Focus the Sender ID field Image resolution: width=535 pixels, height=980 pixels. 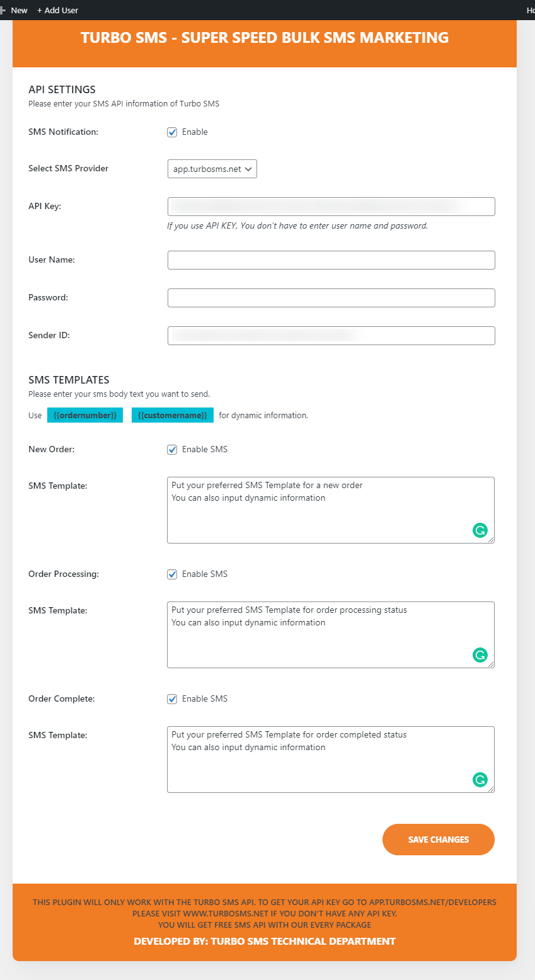pyautogui.click(x=331, y=336)
